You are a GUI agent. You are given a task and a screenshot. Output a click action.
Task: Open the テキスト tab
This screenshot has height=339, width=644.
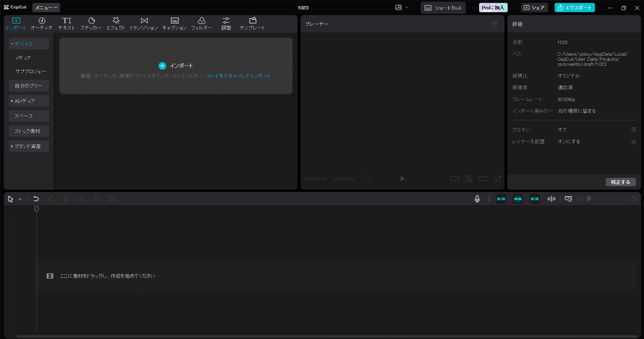[66, 24]
